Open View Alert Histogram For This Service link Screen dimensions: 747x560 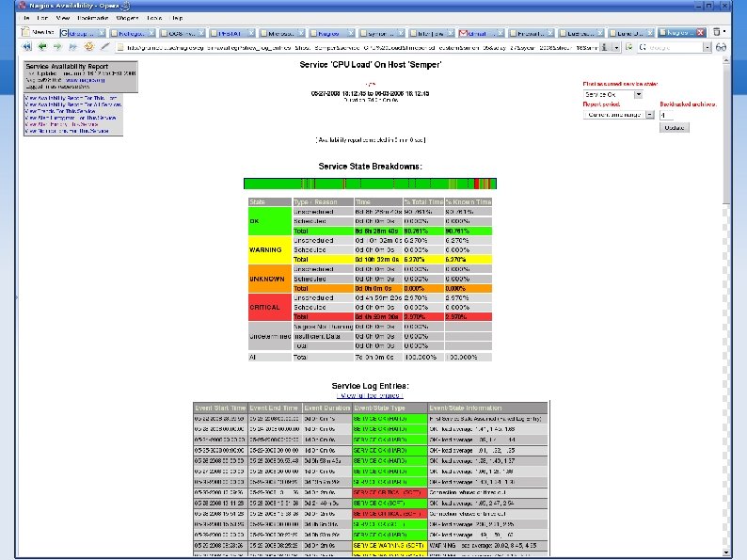point(71,118)
